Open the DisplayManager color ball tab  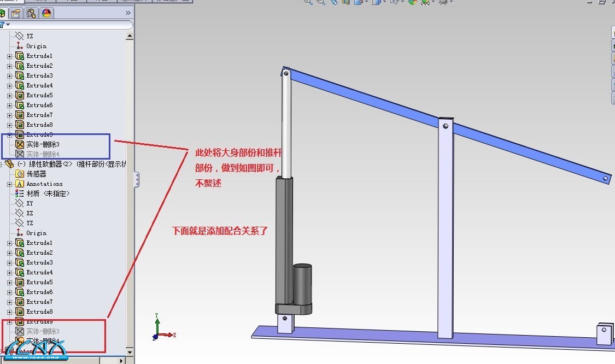pos(46,13)
